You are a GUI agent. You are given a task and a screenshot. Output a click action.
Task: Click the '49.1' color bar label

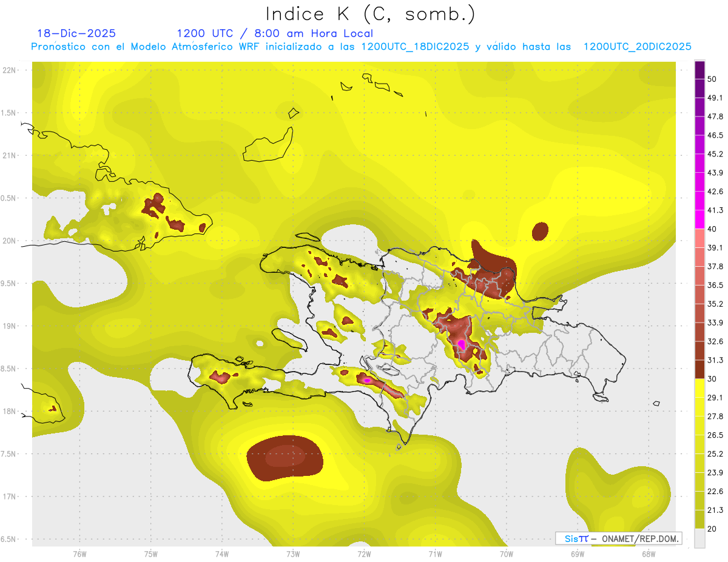pos(715,98)
